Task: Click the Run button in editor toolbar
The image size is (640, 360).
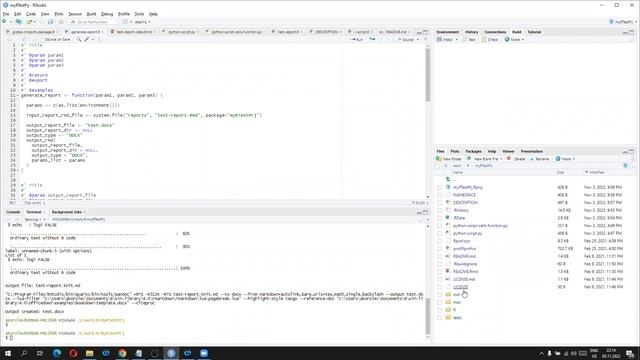Action: (358, 40)
